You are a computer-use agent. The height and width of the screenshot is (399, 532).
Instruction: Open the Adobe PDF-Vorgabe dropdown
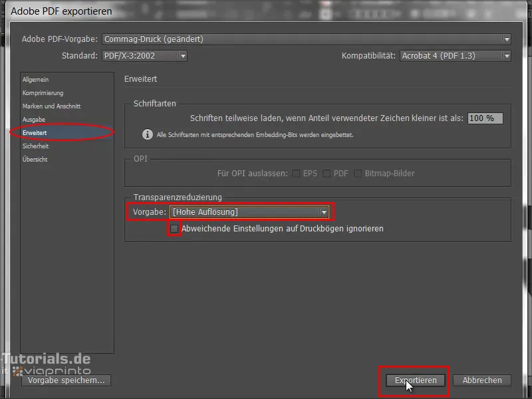pos(307,39)
